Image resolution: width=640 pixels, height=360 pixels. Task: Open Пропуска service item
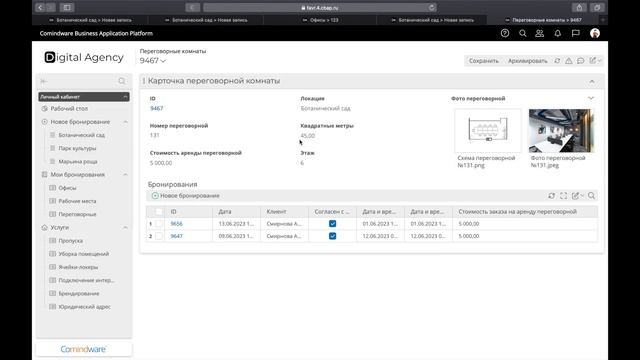pyautogui.click(x=71, y=241)
